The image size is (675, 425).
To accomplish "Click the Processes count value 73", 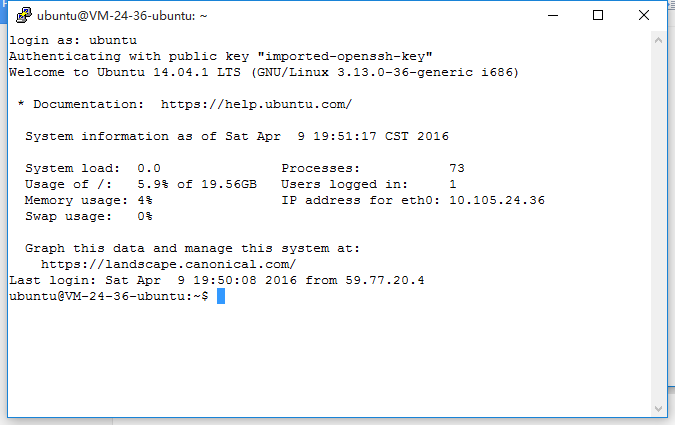I will click(457, 168).
